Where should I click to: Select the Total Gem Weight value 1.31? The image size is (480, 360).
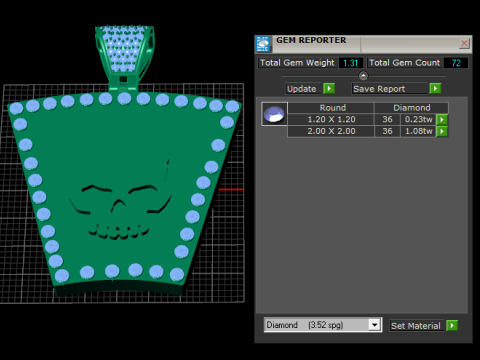point(351,63)
